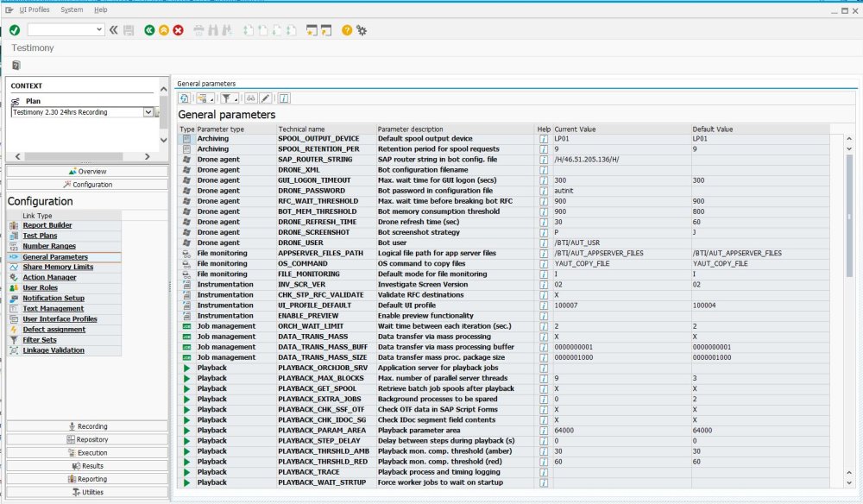Click the Context panel scroll-left arrow
The height and width of the screenshot is (504, 863).
[x=17, y=157]
